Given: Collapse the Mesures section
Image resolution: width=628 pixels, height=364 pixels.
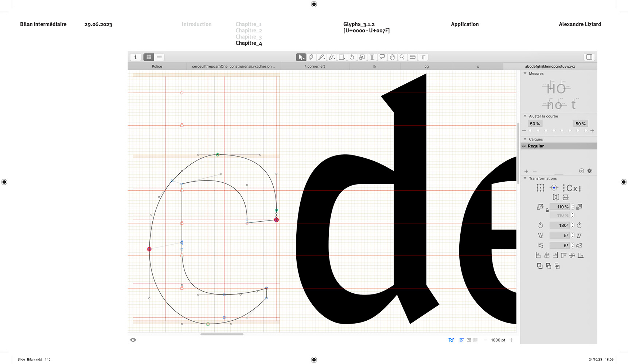Looking at the screenshot, I should tap(525, 74).
